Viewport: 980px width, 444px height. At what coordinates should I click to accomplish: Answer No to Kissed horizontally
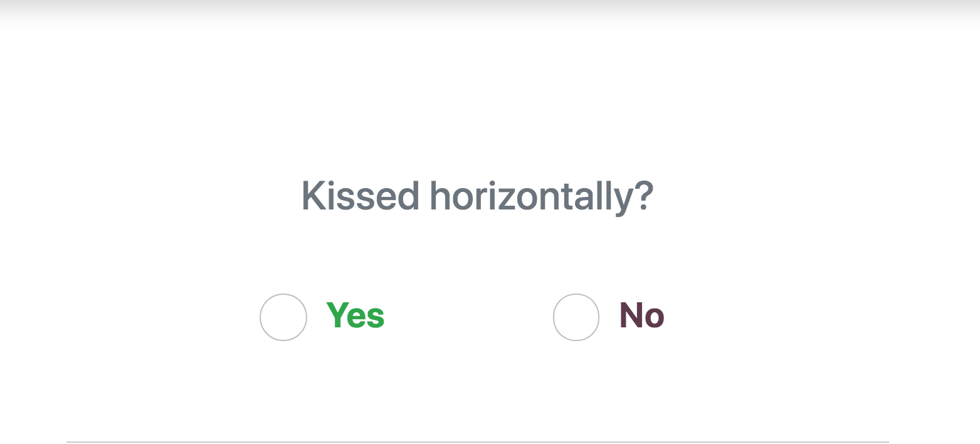pos(576,317)
